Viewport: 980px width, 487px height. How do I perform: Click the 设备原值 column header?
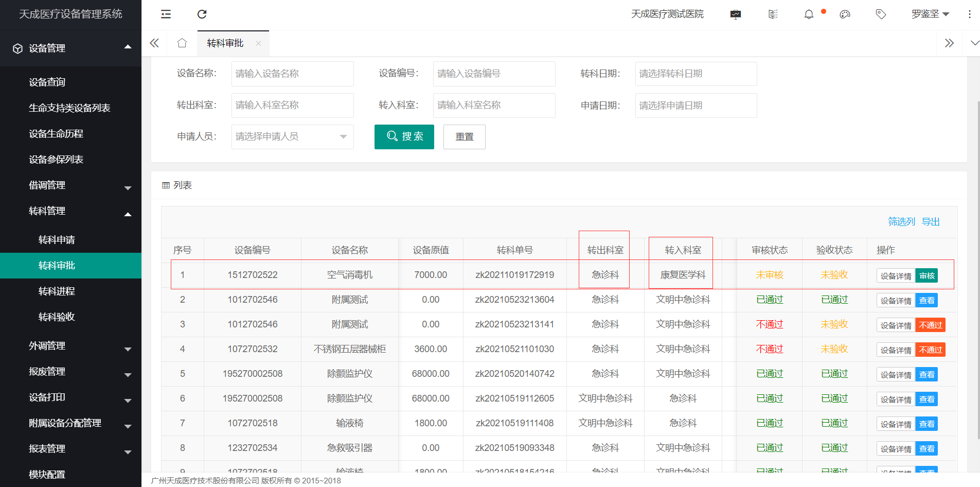pyautogui.click(x=431, y=250)
